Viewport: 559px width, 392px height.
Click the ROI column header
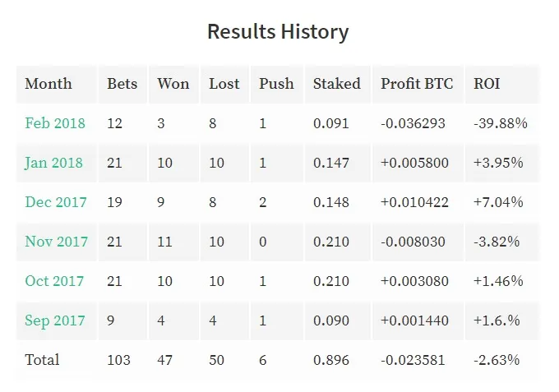tap(487, 84)
